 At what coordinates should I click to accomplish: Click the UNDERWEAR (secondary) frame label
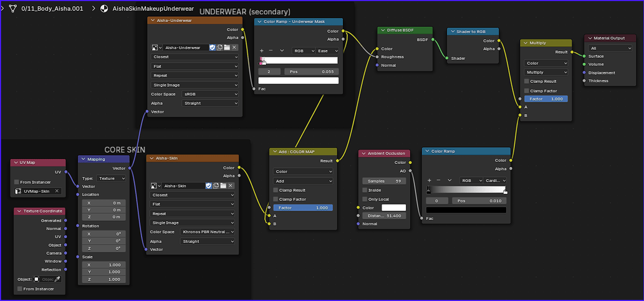245,12
